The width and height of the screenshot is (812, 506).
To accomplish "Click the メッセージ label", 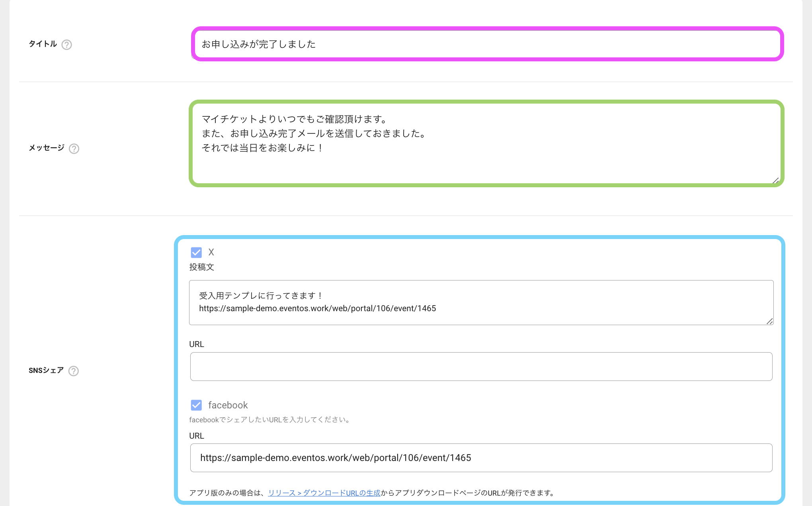I will click(47, 148).
